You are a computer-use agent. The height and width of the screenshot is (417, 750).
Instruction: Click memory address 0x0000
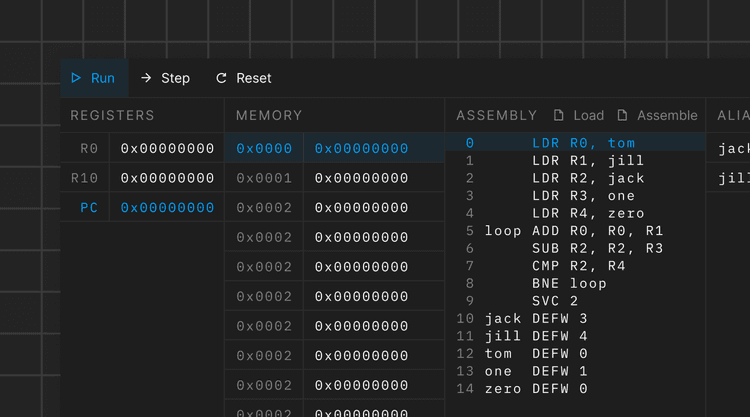264,148
